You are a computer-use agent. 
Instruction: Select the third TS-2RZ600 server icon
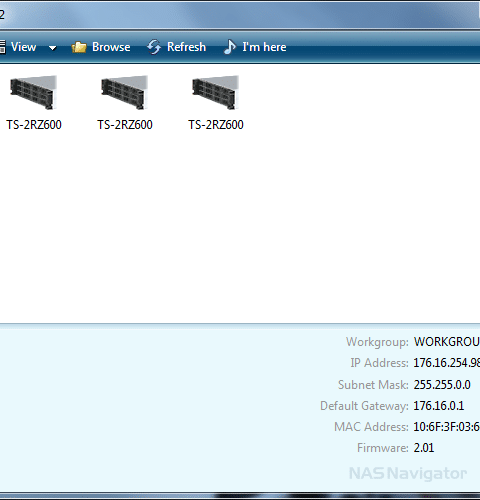(215, 92)
